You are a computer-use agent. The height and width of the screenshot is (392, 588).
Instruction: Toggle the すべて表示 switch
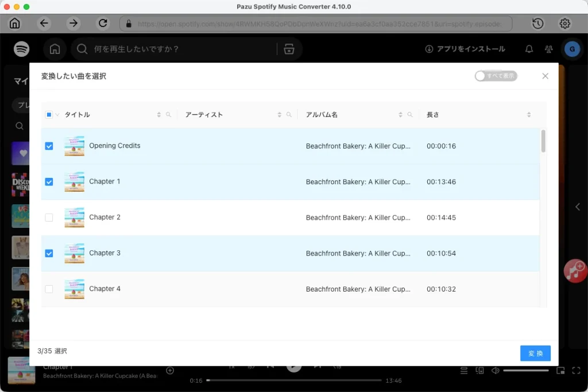tap(496, 76)
